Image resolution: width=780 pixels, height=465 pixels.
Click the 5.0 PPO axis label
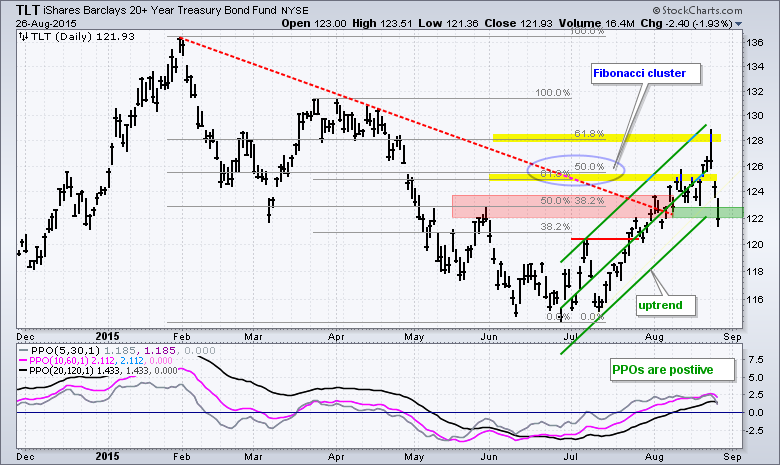coord(755,377)
